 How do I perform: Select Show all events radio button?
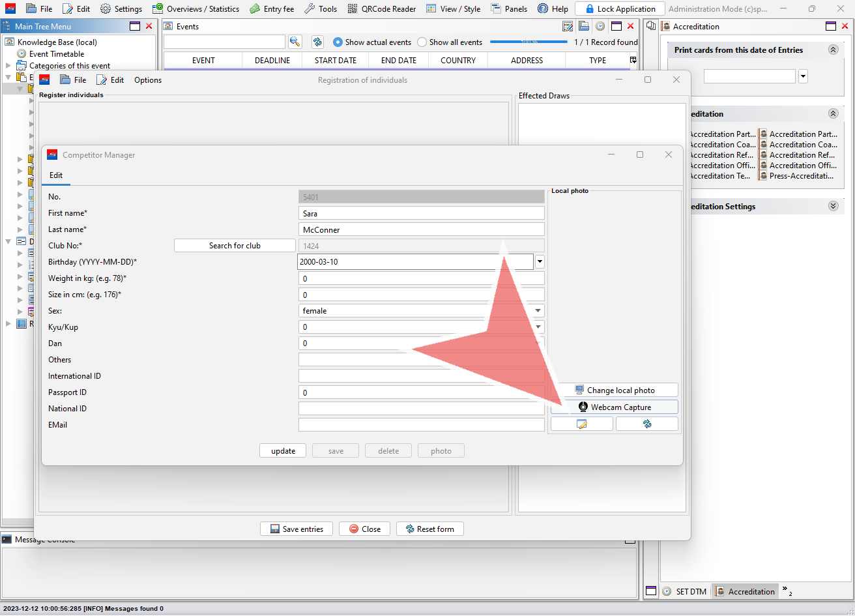[422, 42]
